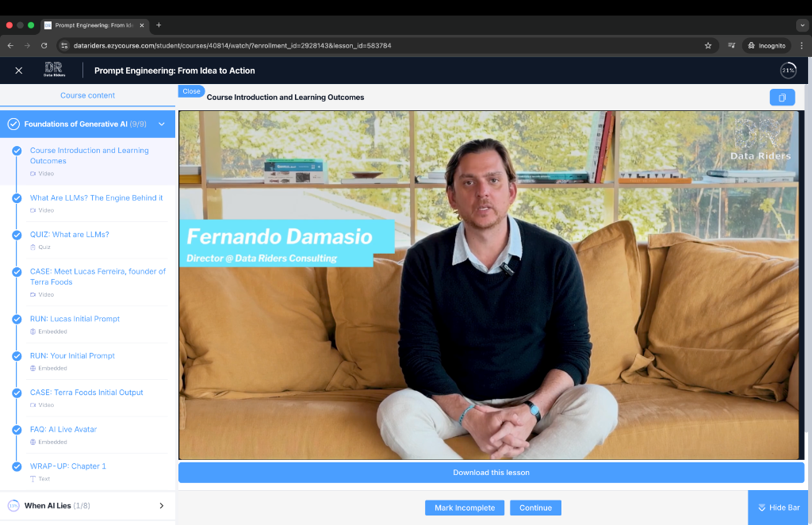Open RUN: Lucas Initial Prompt lesson
This screenshot has width=812, height=525.
pos(75,319)
